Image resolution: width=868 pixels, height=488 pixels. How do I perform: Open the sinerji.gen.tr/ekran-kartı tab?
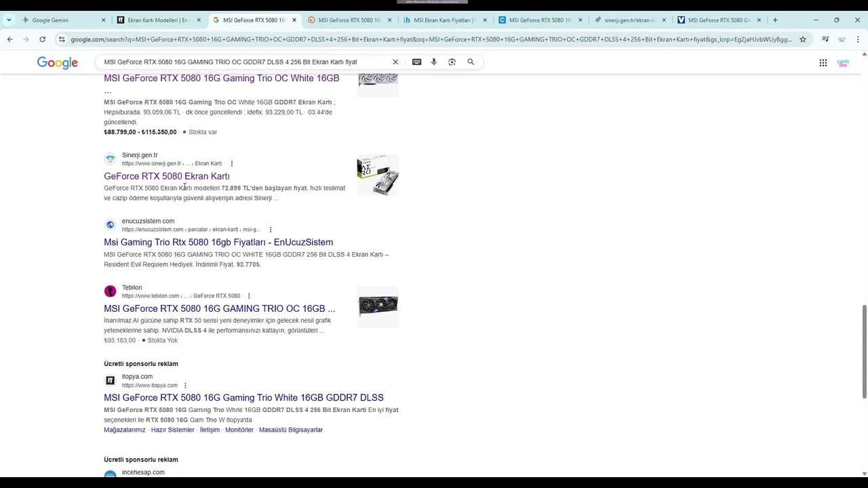click(x=629, y=20)
